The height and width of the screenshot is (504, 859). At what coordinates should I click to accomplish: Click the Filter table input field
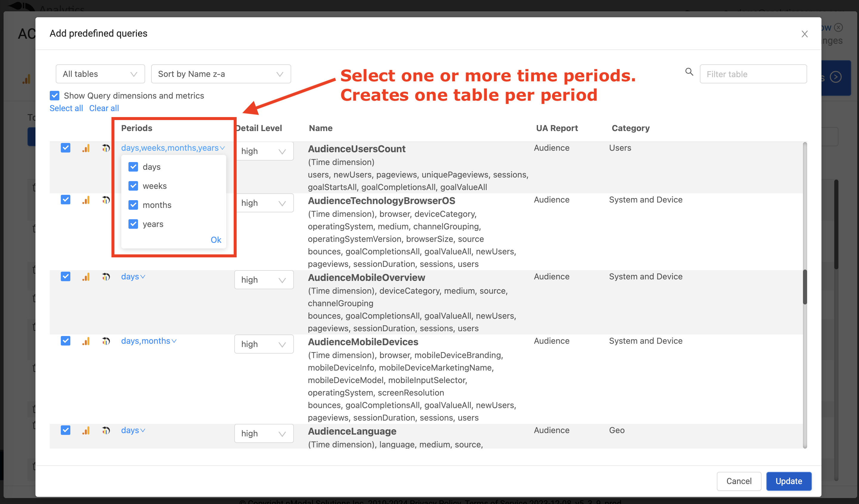pos(753,74)
